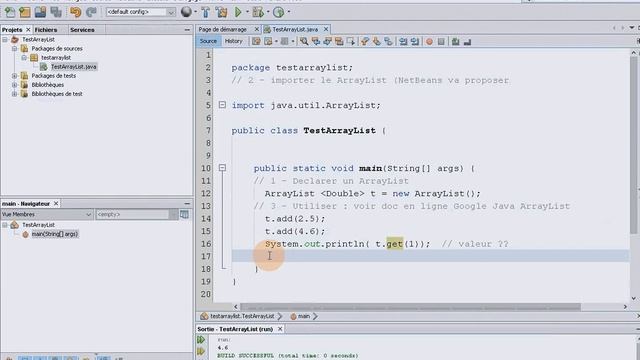Click the Find Next Occurrence icon
The height and width of the screenshot is (360, 640).
[327, 41]
